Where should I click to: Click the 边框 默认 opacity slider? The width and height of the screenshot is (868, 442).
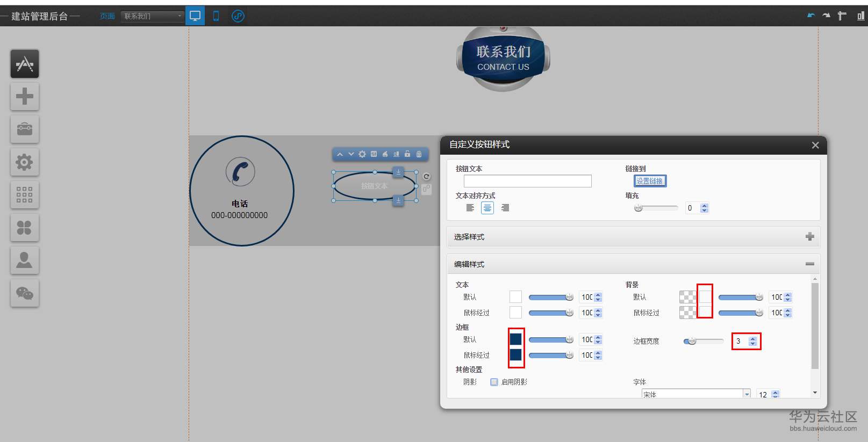point(551,339)
